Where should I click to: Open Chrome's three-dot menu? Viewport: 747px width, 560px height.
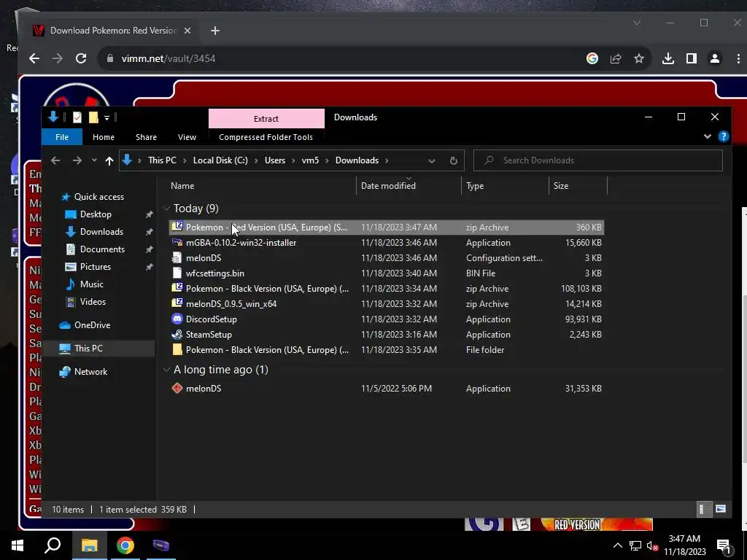click(x=738, y=58)
